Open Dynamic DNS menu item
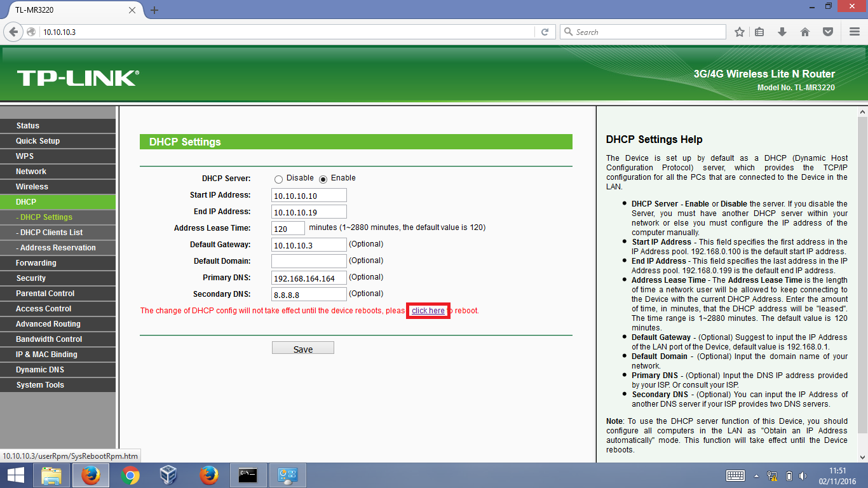Screen dimensions: 868x488 click(x=58, y=370)
